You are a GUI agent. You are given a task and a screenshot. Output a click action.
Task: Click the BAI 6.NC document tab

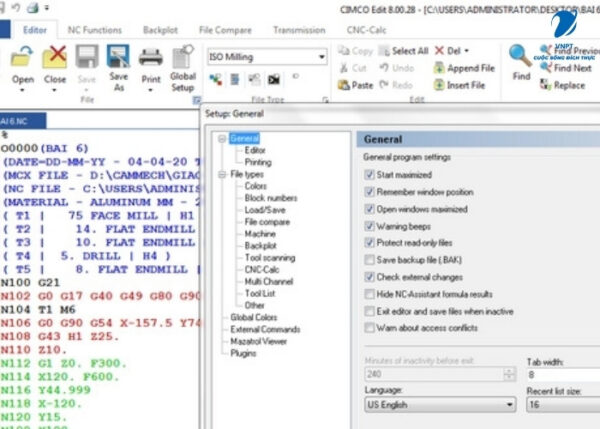point(22,121)
